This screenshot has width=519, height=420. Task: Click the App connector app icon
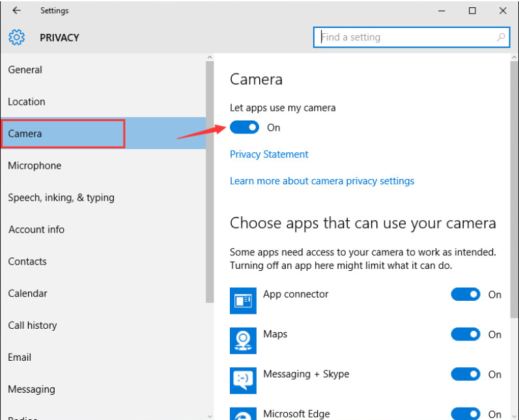coord(243,301)
